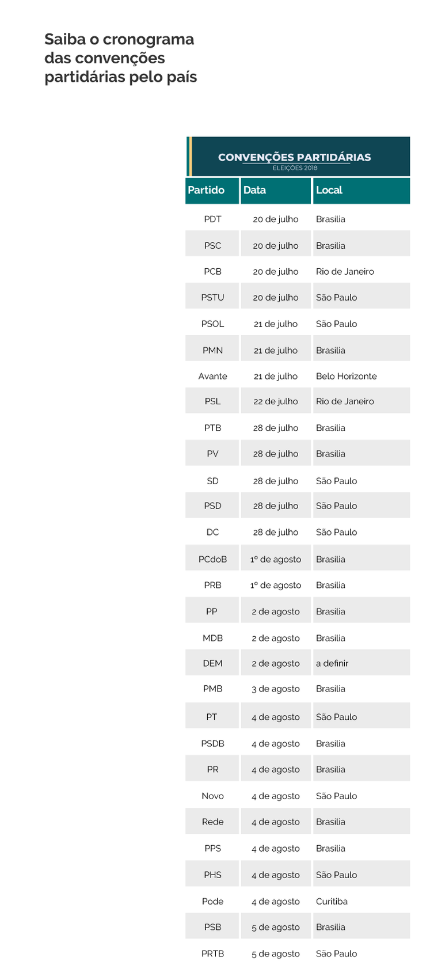Click the "Data" column header
The height and width of the screenshot is (980, 434).
[x=254, y=190]
